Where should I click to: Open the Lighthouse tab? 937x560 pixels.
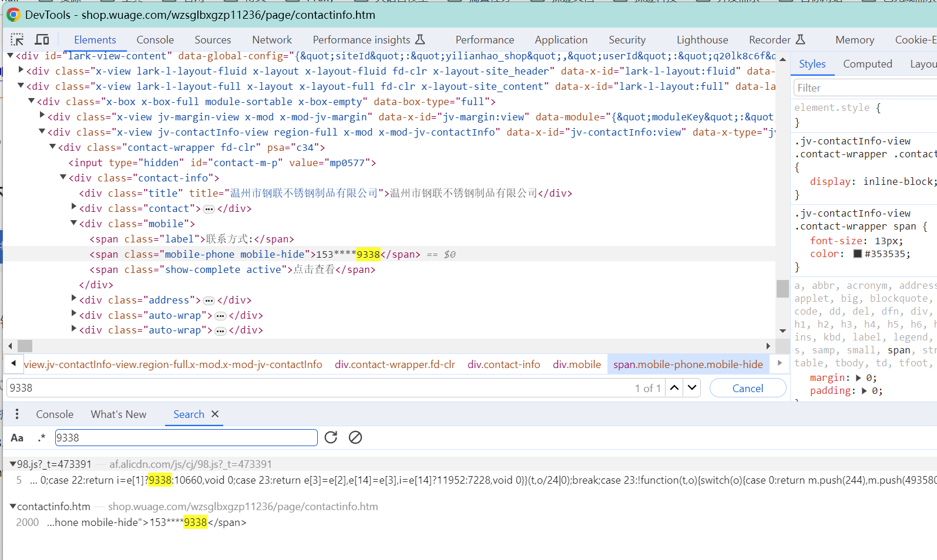702,40
